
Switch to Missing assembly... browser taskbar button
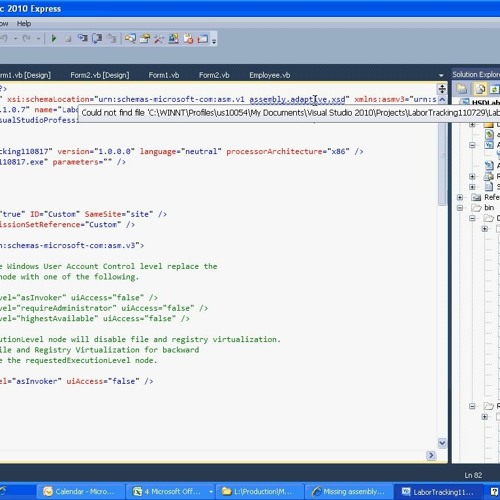pos(349,492)
